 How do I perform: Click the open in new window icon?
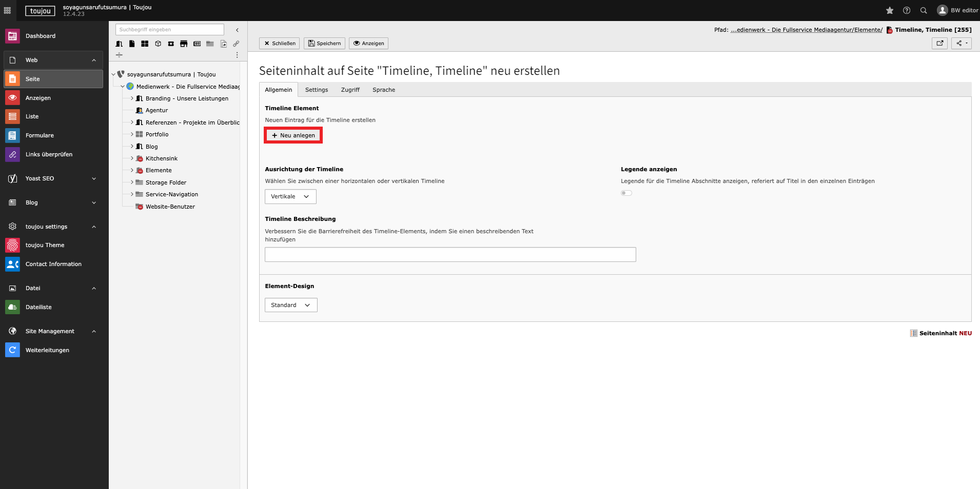[x=939, y=43]
